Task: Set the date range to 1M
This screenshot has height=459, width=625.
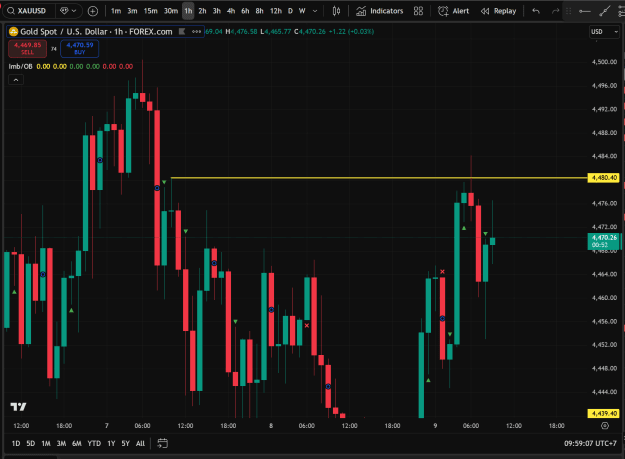Action: click(46, 443)
